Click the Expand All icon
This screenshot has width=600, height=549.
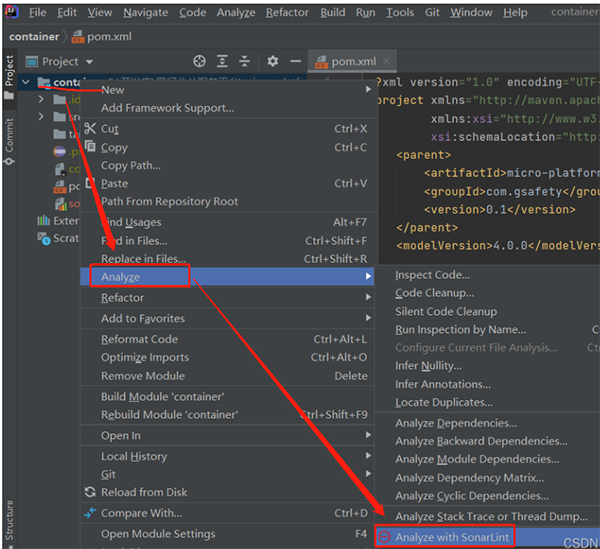(222, 61)
